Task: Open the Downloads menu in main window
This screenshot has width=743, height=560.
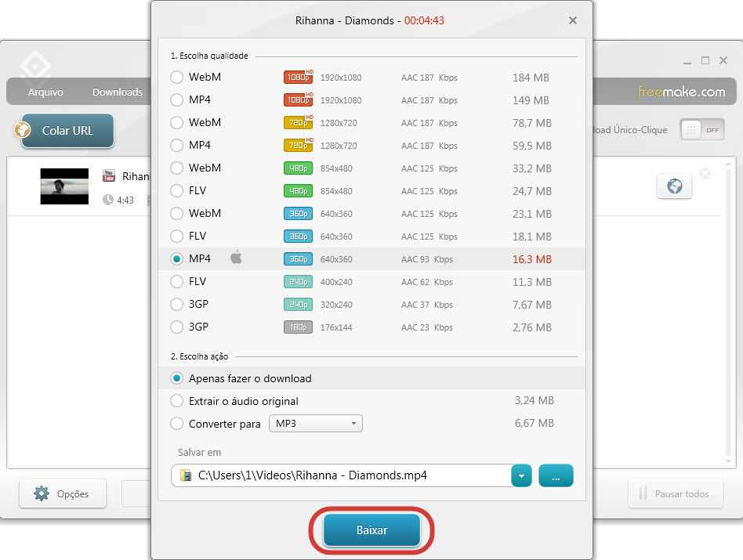Action: tap(118, 92)
